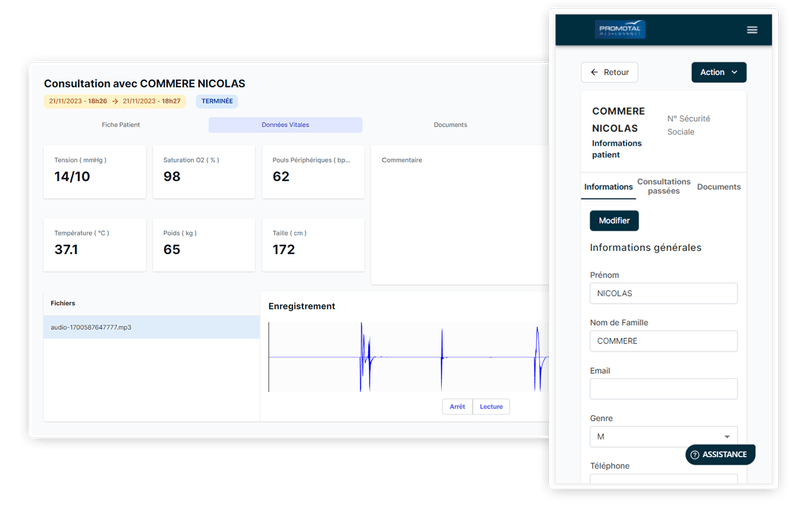Image resolution: width=800 pixels, height=510 pixels.
Task: Stop playback with Arrêt button
Action: pyautogui.click(x=457, y=407)
